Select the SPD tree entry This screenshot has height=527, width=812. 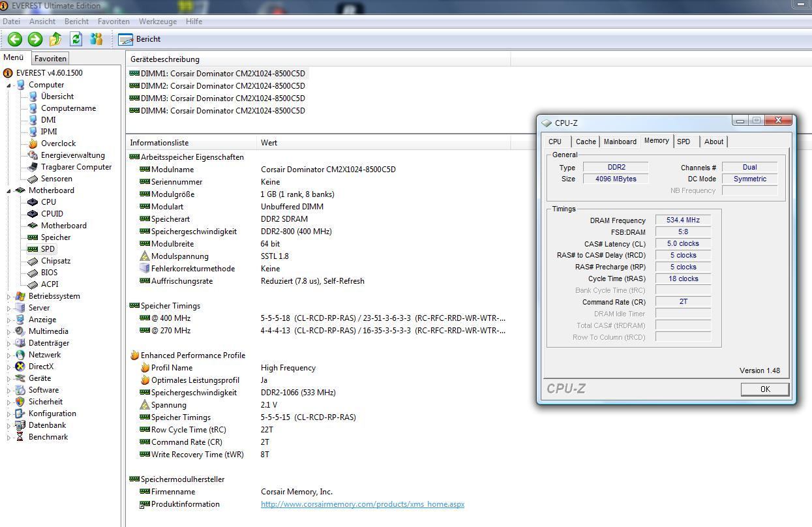[48, 249]
